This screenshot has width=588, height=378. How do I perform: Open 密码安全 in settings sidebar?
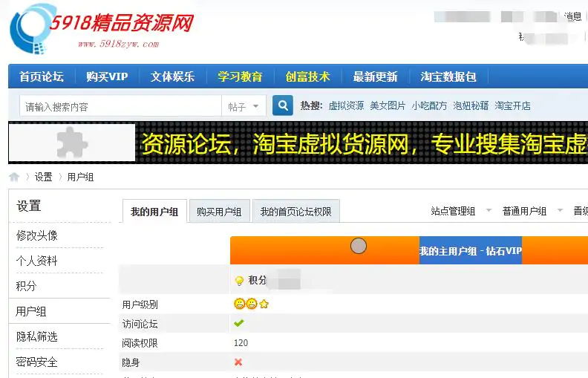(37, 362)
